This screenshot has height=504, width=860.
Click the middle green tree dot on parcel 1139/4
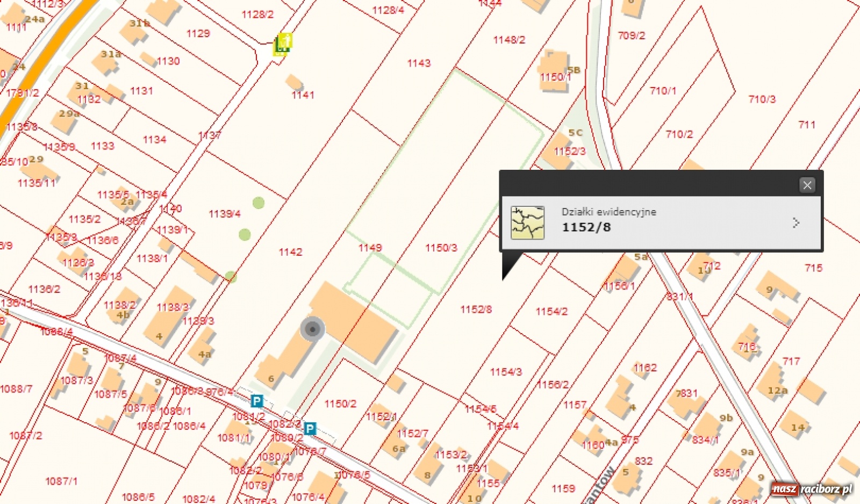click(x=245, y=234)
